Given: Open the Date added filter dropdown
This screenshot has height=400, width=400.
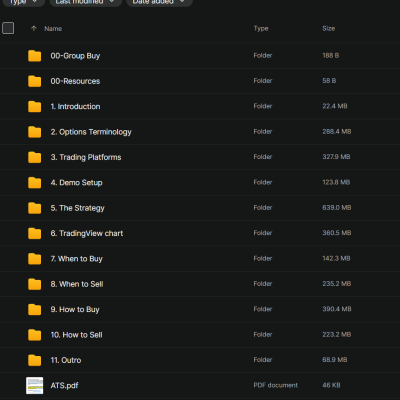Looking at the screenshot, I should pyautogui.click(x=159, y=2).
